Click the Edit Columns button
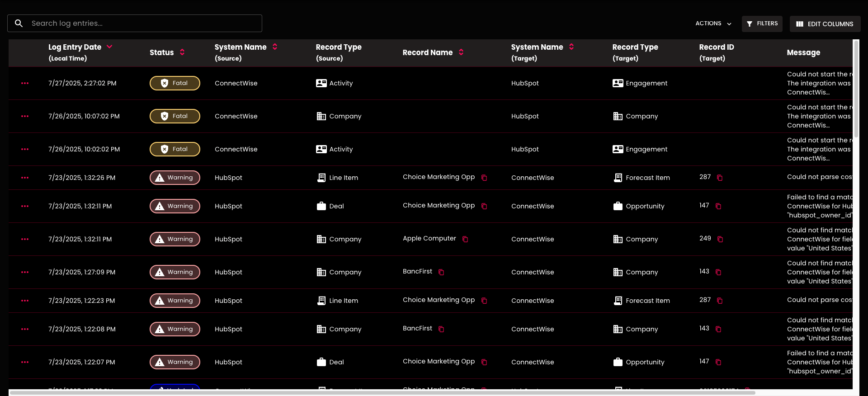Viewport: 868px width, 396px height. pos(825,24)
